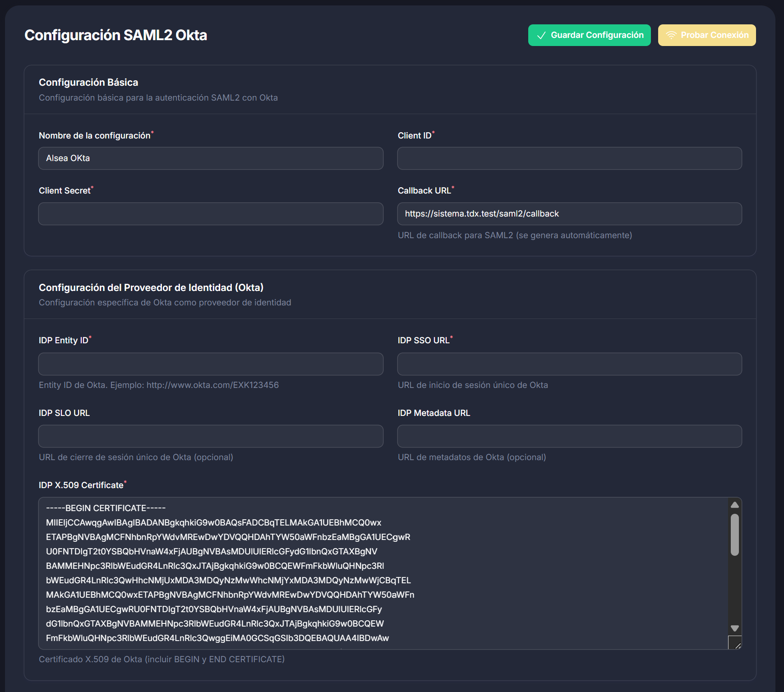The height and width of the screenshot is (692, 784).
Task: Click the wifi icon on Probar Conexión
Action: (x=672, y=35)
